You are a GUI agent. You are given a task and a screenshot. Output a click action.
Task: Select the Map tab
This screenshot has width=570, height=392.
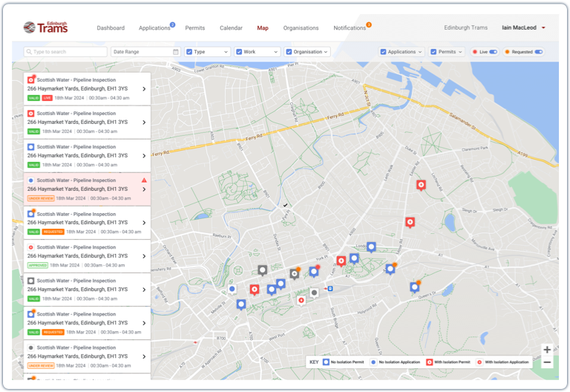263,28
